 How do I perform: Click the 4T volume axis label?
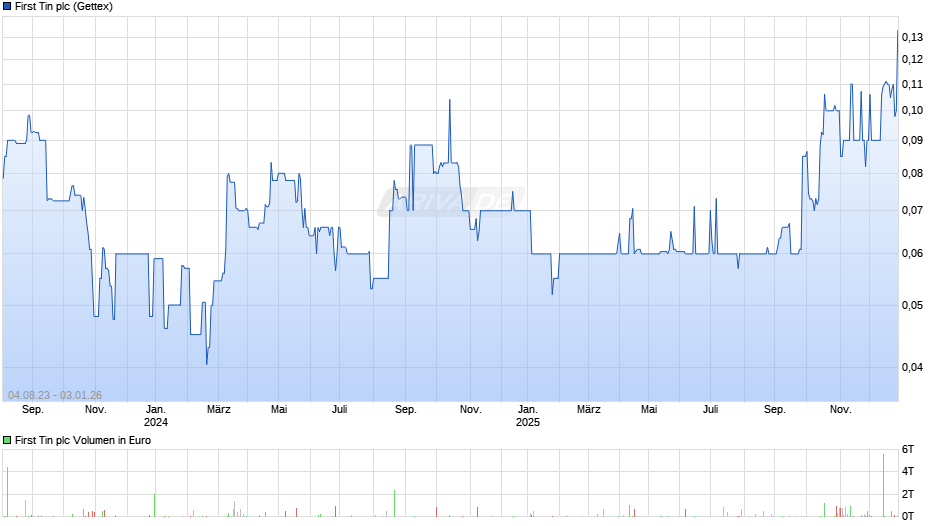[x=908, y=471]
